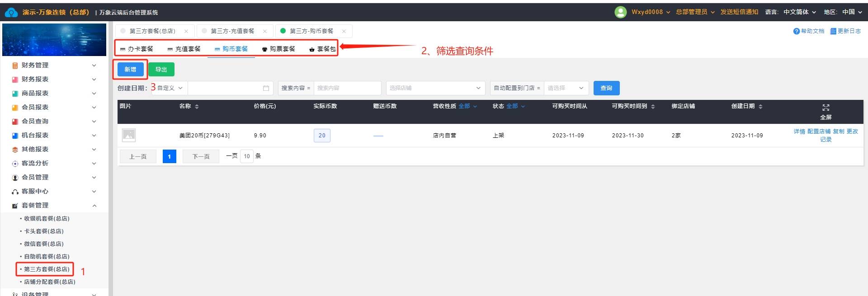Click the cloud logo icon in header
The height and width of the screenshot is (296, 868).
click(x=11, y=12)
